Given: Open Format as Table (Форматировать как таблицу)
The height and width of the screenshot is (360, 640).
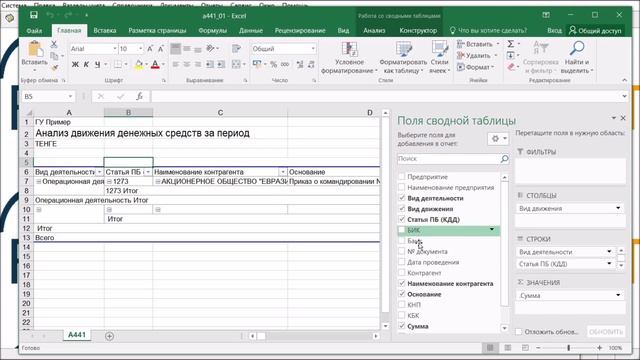Looking at the screenshot, I should [403, 58].
